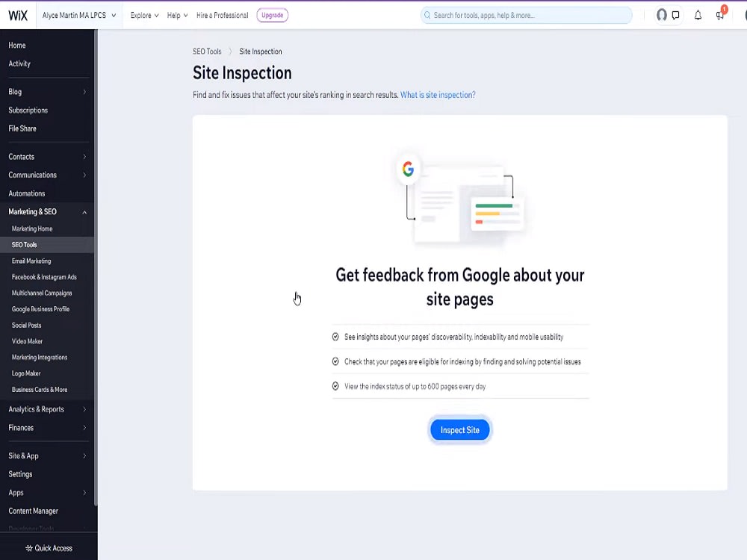The image size is (747, 560).
Task: Click Quick Access at the sidebar bottom
Action: (x=49, y=548)
